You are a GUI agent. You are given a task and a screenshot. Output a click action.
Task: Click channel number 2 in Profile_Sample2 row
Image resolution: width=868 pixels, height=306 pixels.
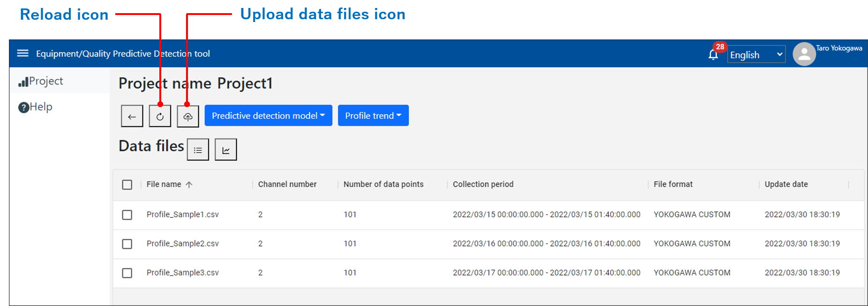(261, 244)
